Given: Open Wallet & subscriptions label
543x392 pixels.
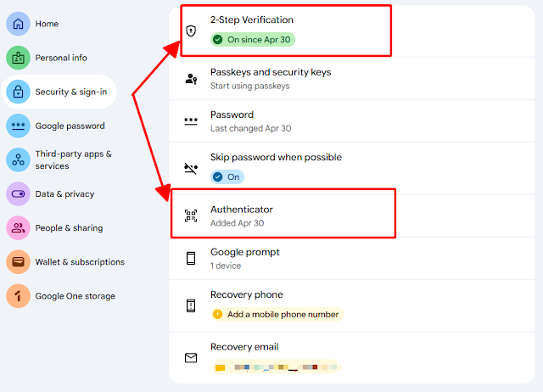Looking at the screenshot, I should (x=80, y=262).
